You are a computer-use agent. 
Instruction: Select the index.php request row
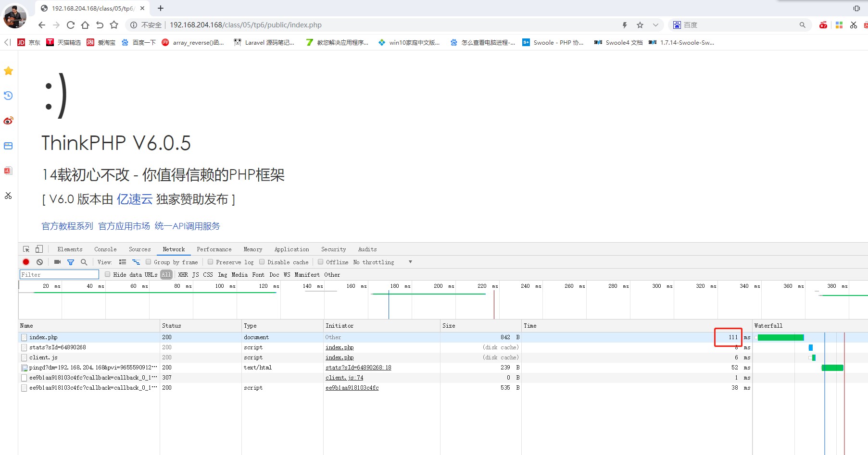coord(385,337)
